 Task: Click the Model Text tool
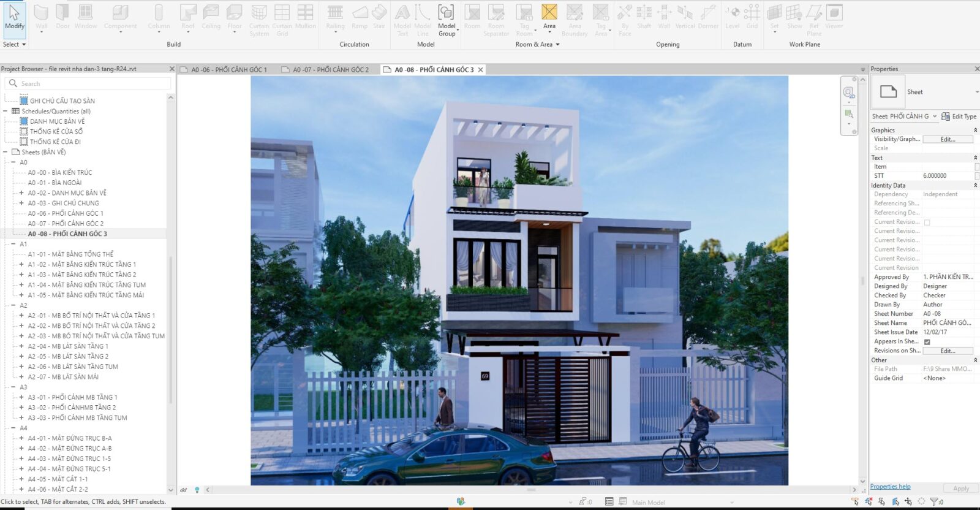[402, 20]
